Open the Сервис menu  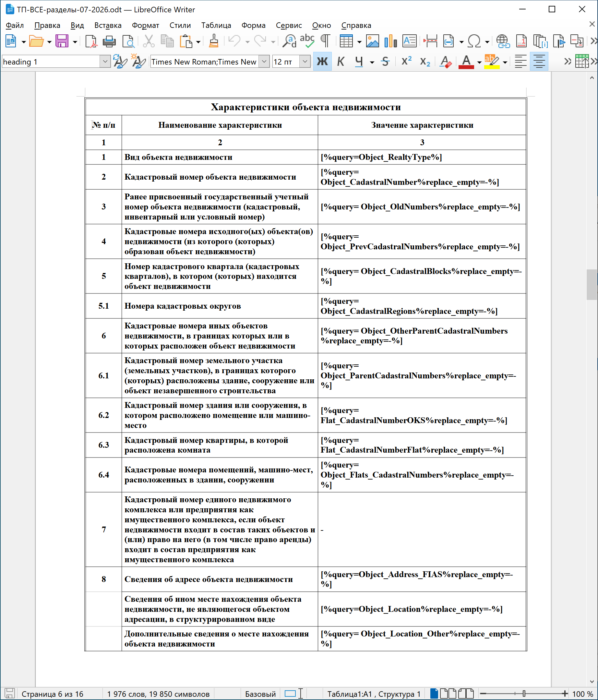pos(289,25)
